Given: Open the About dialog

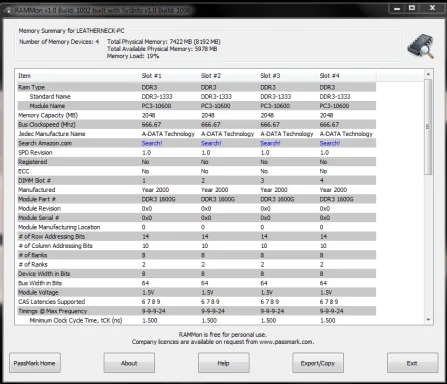Looking at the screenshot, I should 129,363.
